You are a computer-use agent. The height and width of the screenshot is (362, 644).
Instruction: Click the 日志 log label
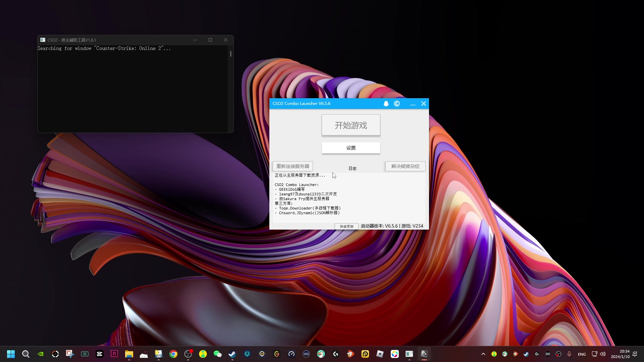click(353, 168)
